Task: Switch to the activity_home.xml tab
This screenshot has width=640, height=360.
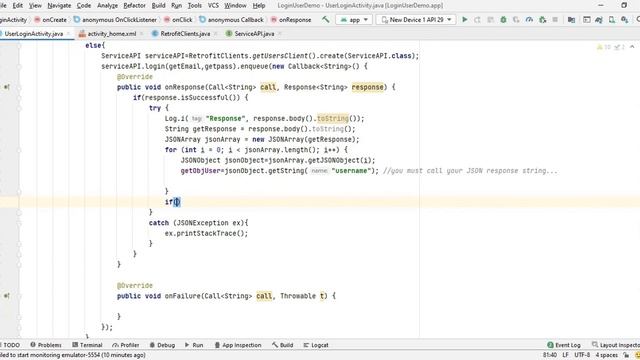Action: [x=112, y=33]
